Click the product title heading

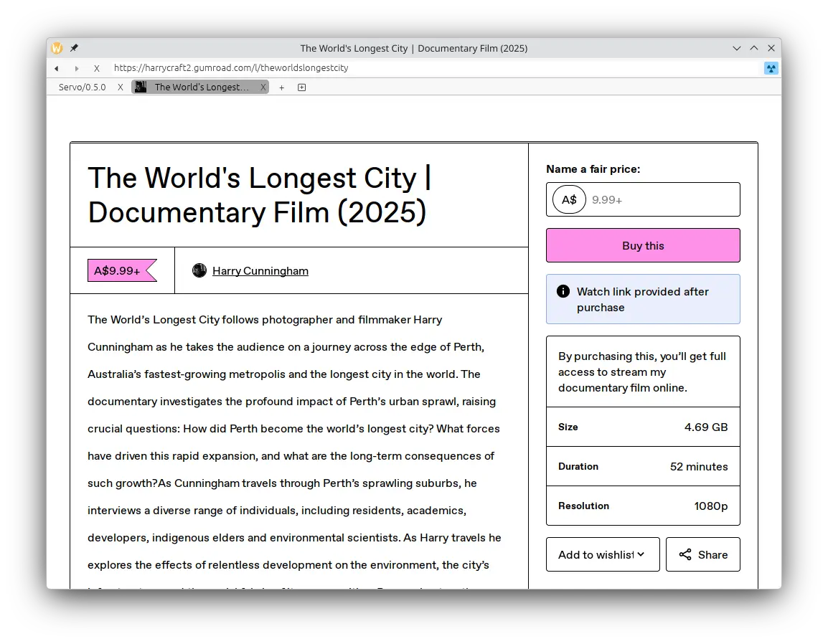[259, 195]
